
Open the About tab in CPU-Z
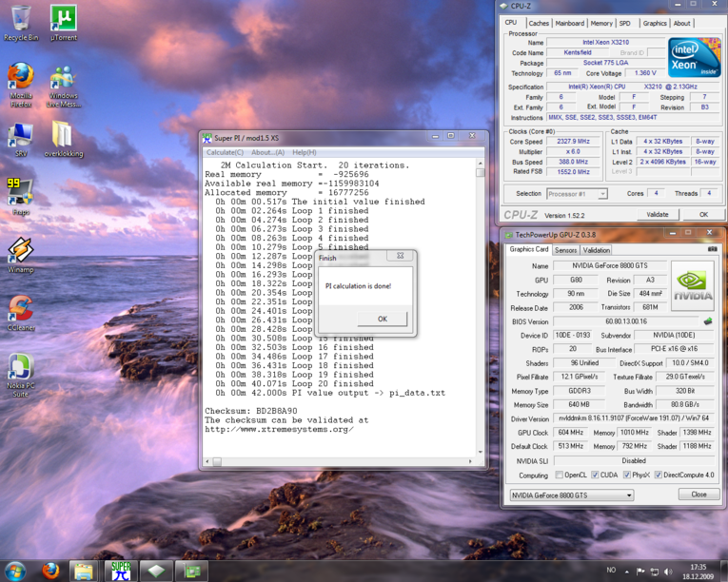tap(681, 23)
